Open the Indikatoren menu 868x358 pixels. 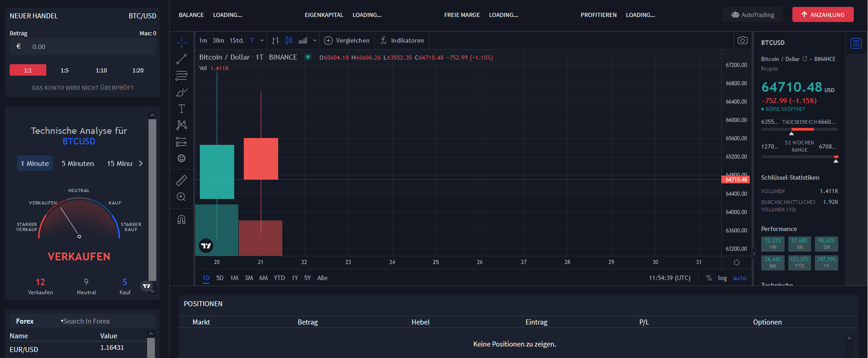(402, 40)
